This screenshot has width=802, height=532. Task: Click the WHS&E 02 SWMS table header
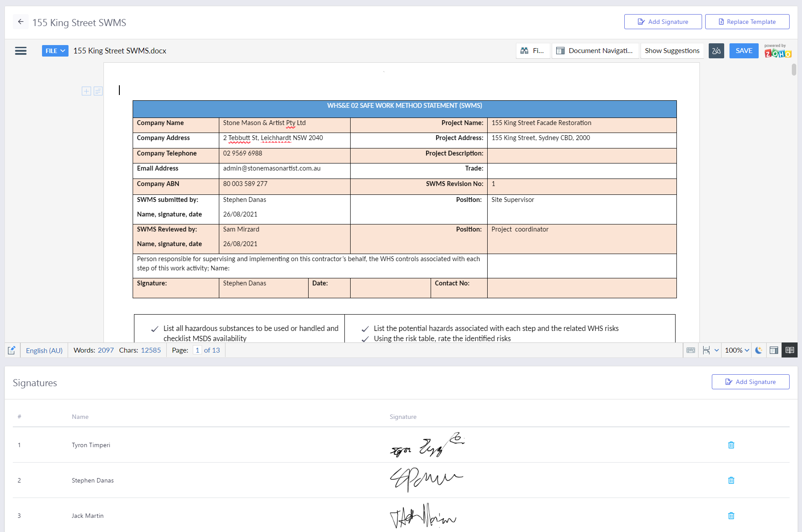click(x=405, y=109)
